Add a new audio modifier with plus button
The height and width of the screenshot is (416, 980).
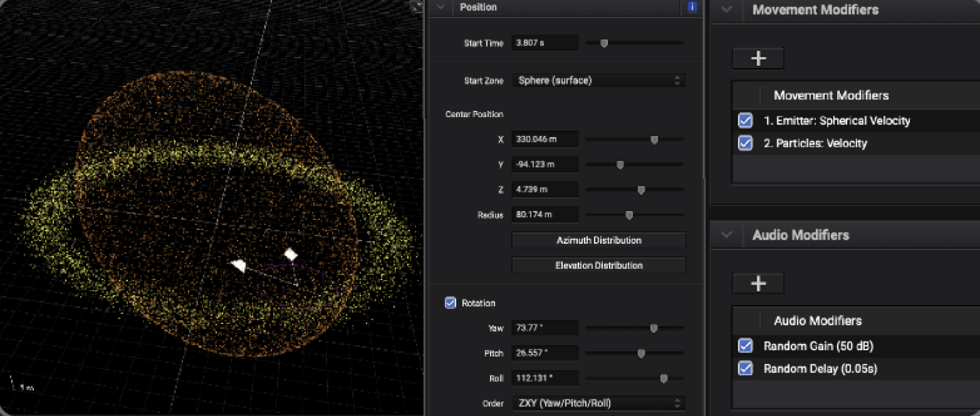[x=758, y=284]
